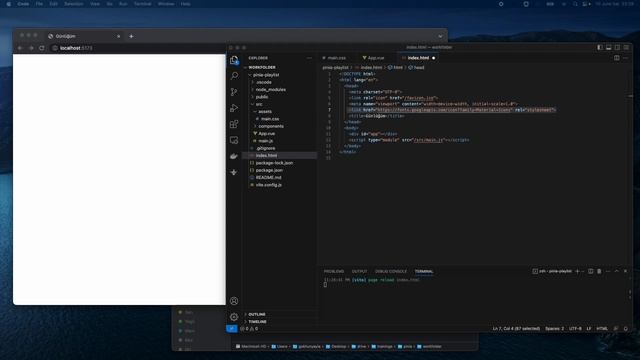The image size is (640, 360).
Task: Open the editor more actions ellipsis
Action: (625, 58)
